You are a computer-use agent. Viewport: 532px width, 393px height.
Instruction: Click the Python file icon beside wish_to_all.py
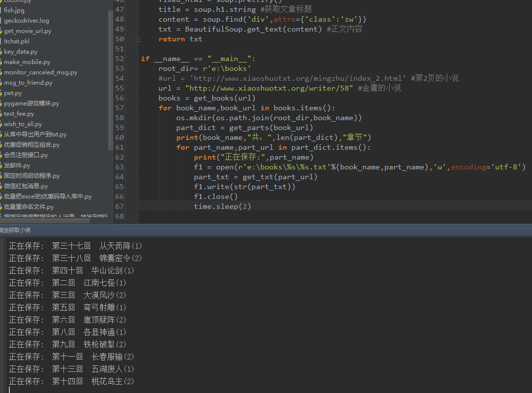(1, 124)
